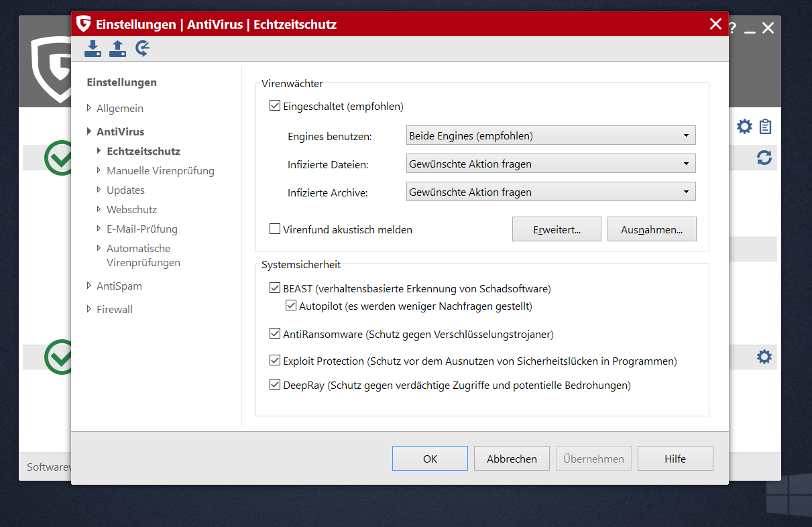
Task: Click lower green checkmark status icon
Action: (58, 357)
